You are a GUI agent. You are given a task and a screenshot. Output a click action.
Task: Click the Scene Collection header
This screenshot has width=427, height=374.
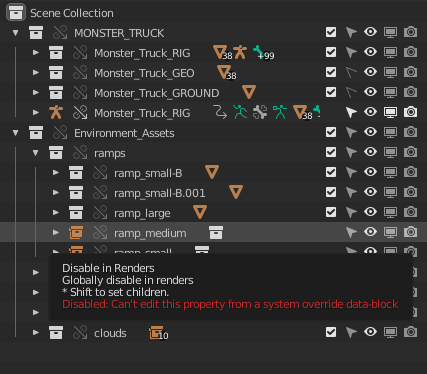72,13
